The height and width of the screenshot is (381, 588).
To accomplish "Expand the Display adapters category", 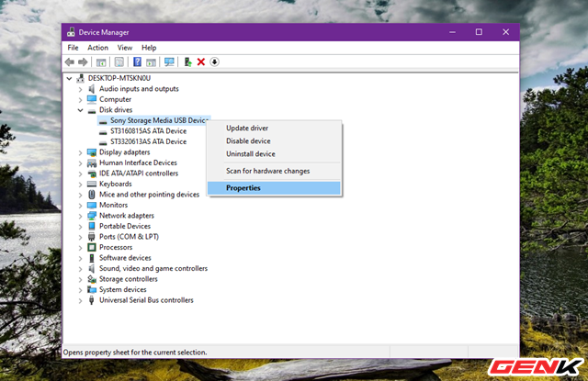I will (x=81, y=152).
